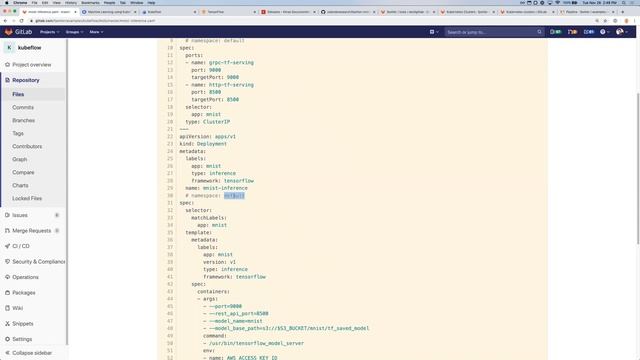Click the Settings gear icon in sidebar
The image size is (640, 360).
(7, 339)
